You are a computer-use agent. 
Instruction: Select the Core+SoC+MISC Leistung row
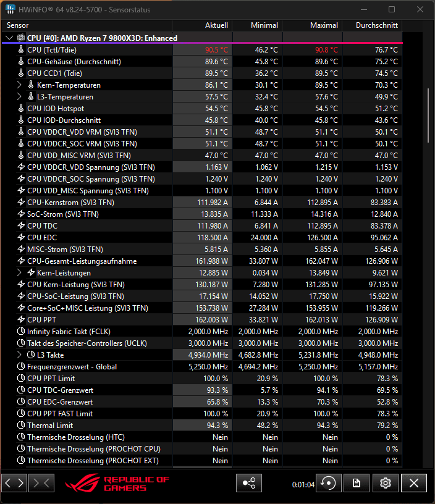click(x=202, y=308)
